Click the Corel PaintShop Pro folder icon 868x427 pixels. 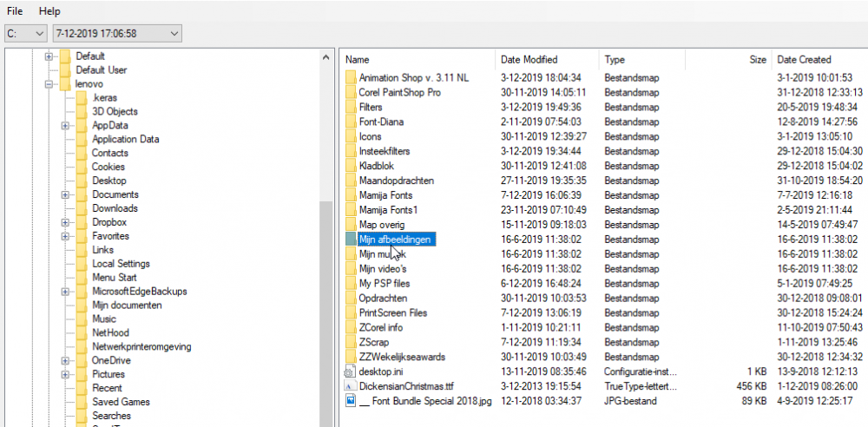tap(351, 93)
